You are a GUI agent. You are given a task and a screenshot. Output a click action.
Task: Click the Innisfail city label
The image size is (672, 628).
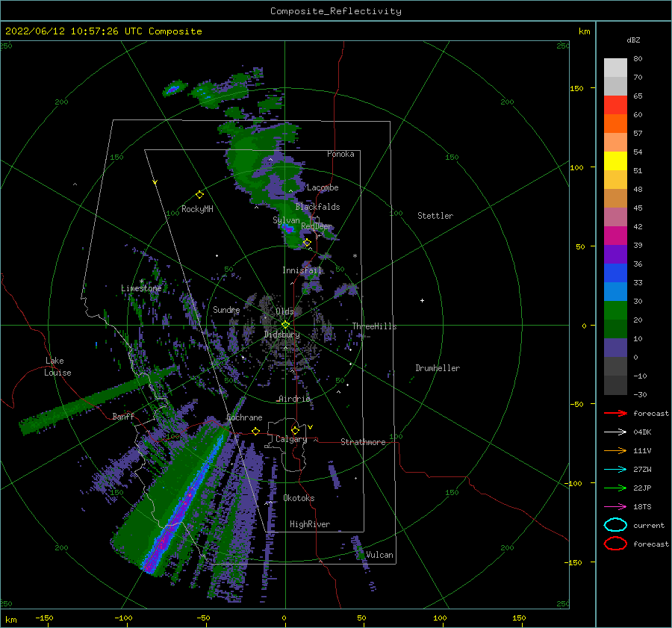pyautogui.click(x=302, y=270)
